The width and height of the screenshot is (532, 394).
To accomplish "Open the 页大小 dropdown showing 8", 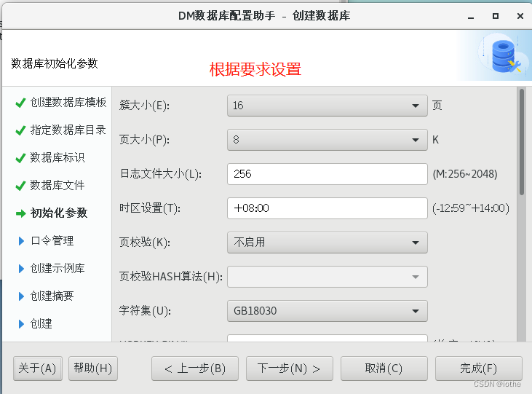I will (x=327, y=140).
